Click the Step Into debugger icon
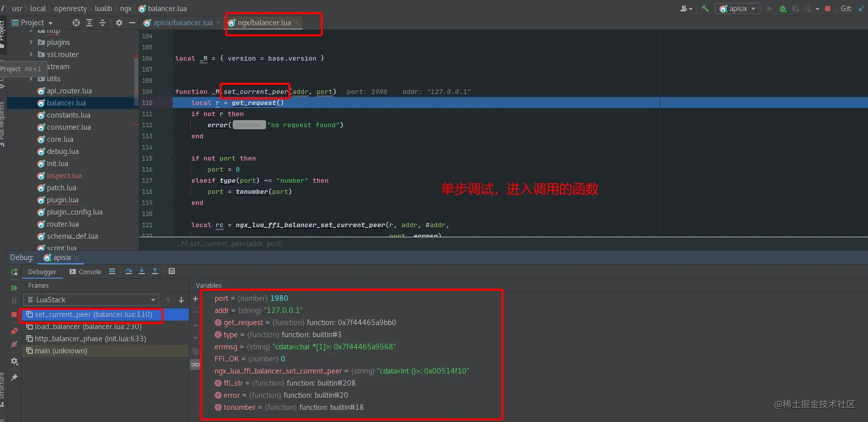The height and width of the screenshot is (422, 868). pos(142,272)
